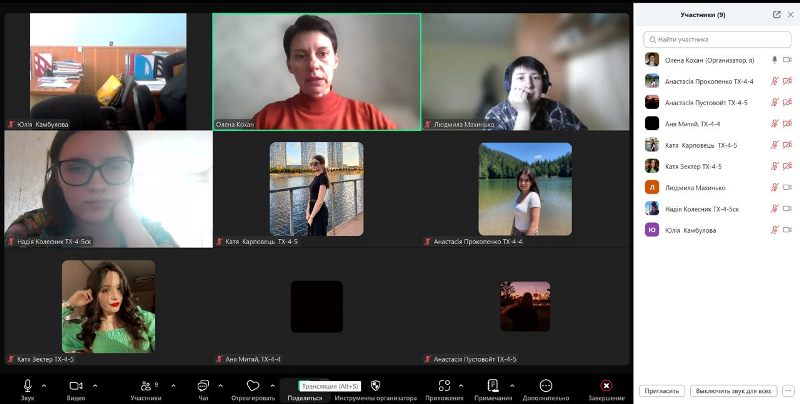800x404 pixels.
Task: Select Людмила Мазинько in participant list
Action: coord(717,188)
